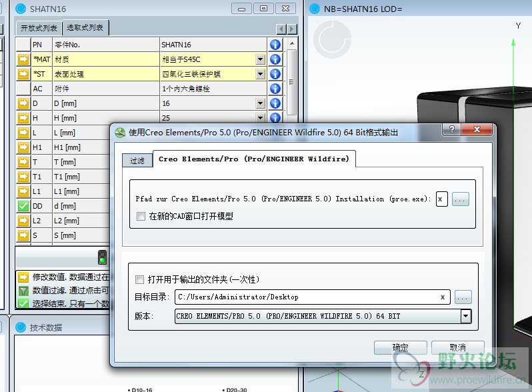Click the orange arrow icon in row T1
The width and height of the screenshot is (532, 392).
point(23,177)
